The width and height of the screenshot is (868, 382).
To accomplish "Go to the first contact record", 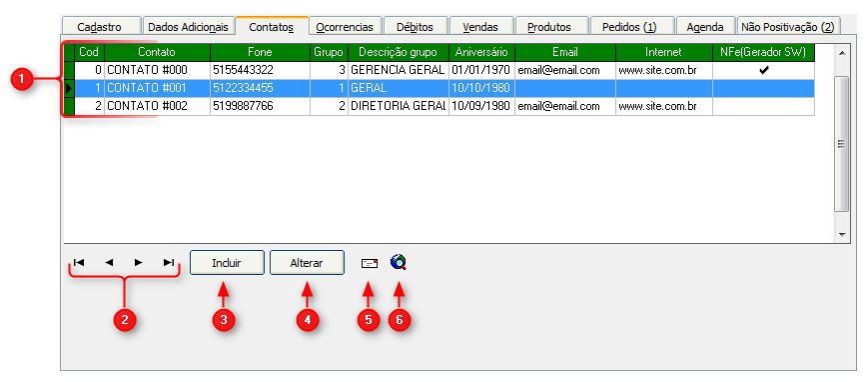I will pos(79,263).
